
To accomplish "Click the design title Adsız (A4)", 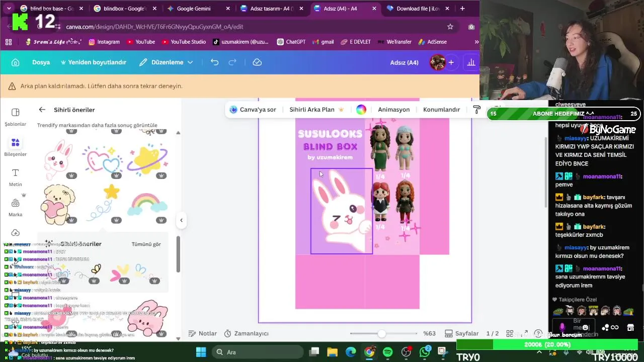I will coord(404,62).
